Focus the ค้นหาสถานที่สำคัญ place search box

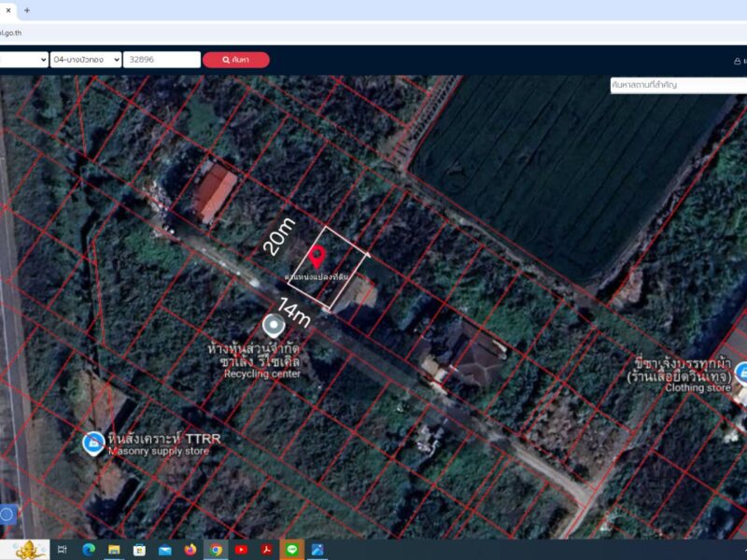pyautogui.click(x=679, y=85)
